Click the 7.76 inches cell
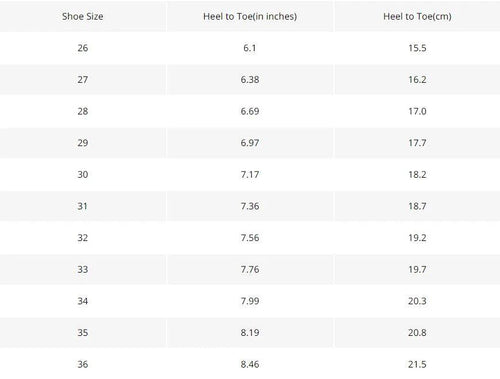This screenshot has width=500, height=379. [x=250, y=269]
